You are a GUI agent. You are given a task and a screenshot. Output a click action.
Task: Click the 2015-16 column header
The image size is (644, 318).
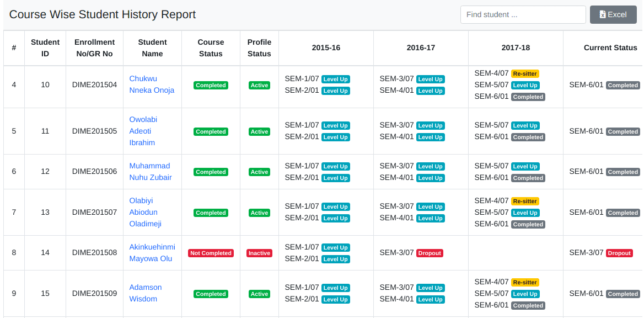click(326, 48)
